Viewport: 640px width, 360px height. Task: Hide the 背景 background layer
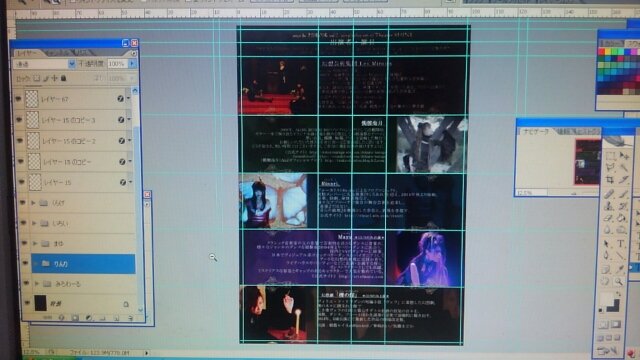(27, 303)
